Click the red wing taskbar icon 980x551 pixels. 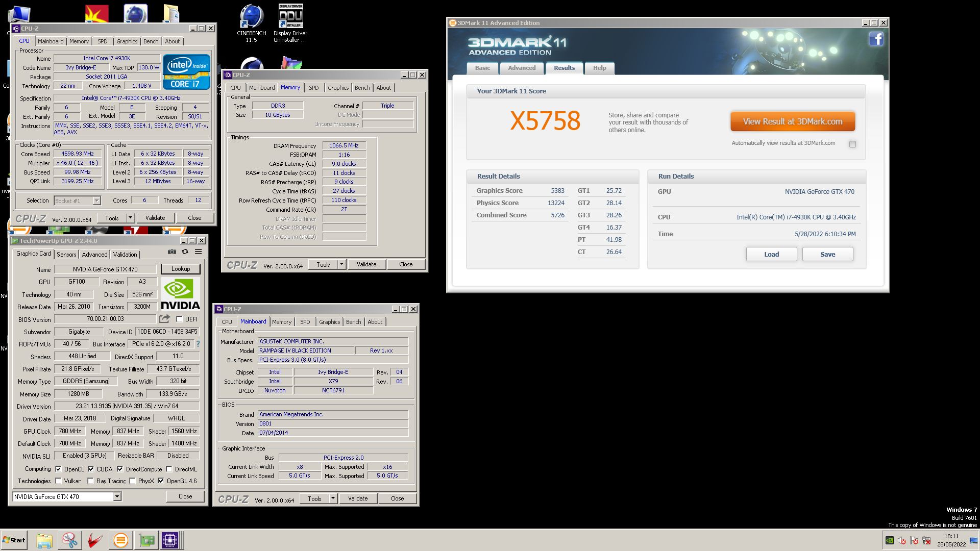pyautogui.click(x=95, y=540)
